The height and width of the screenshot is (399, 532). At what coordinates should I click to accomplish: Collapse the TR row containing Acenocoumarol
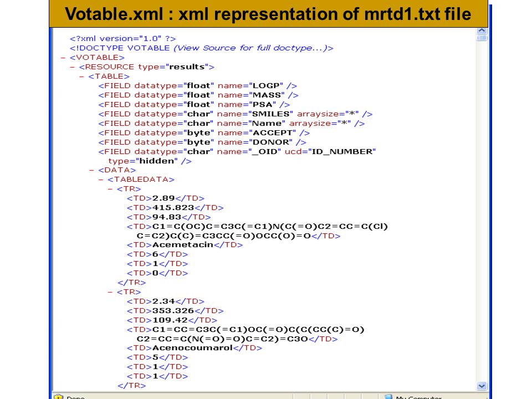pyautogui.click(x=110, y=292)
